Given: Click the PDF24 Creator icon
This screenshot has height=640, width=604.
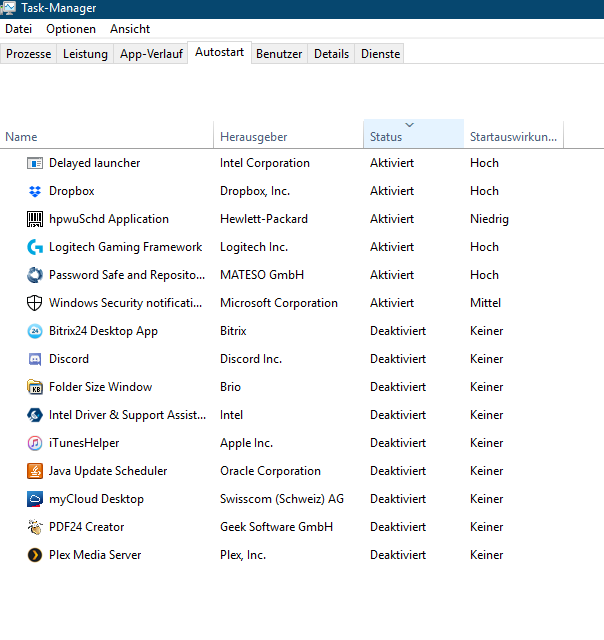Looking at the screenshot, I should coord(35,527).
